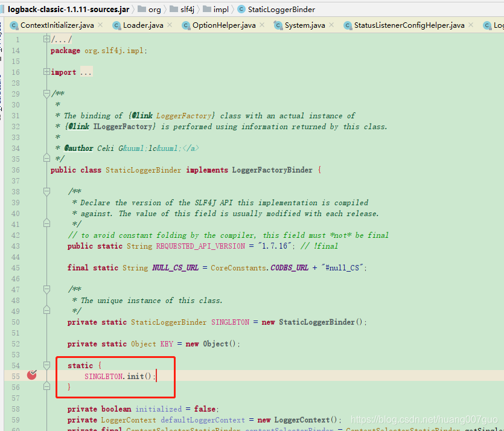Click line number 45 in the gutter
This screenshot has height=431, width=504.
16,267
